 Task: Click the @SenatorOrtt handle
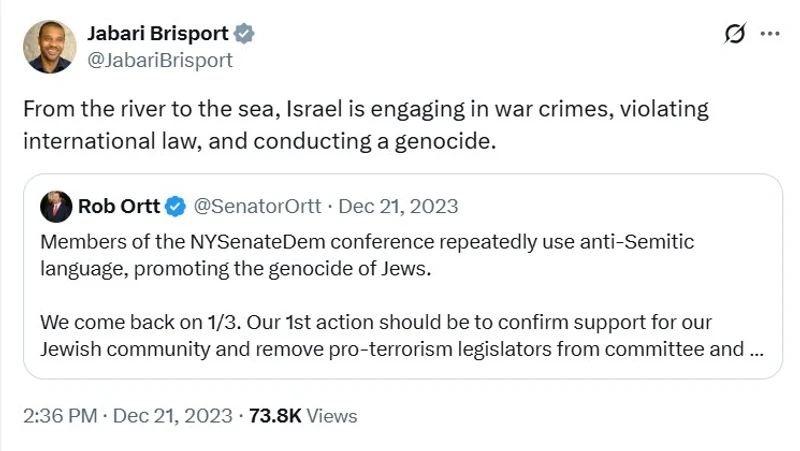(256, 207)
